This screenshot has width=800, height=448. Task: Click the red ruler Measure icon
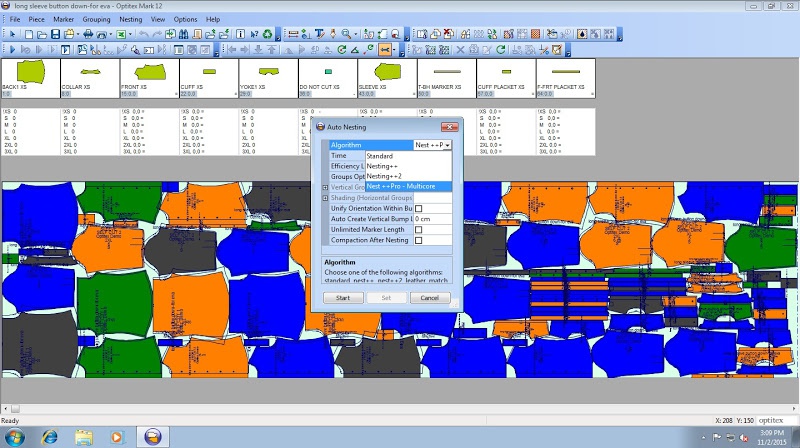293,34
